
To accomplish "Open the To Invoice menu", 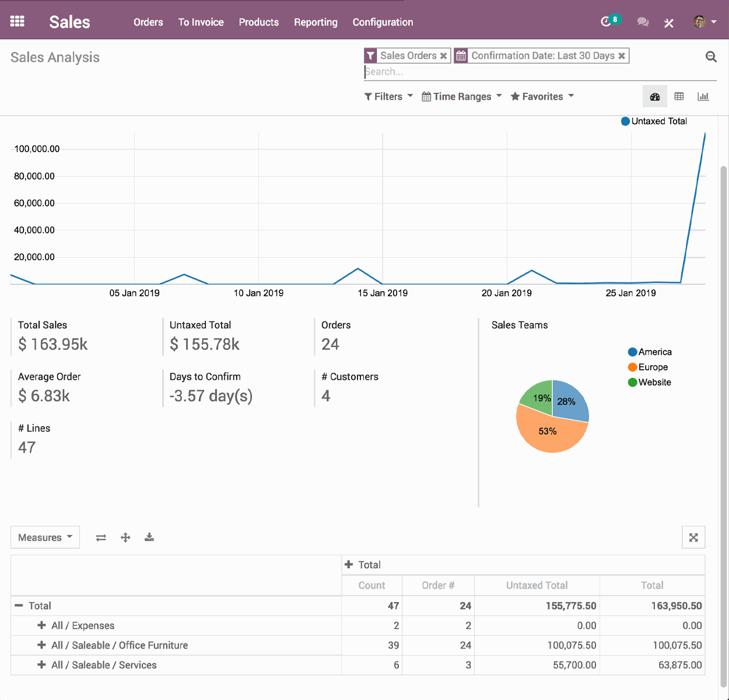I will click(201, 22).
